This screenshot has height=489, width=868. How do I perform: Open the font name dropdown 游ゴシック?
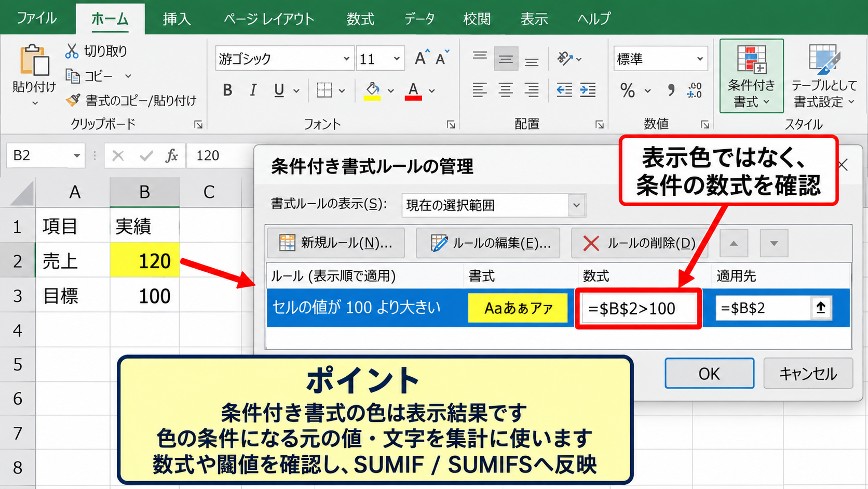point(346,58)
